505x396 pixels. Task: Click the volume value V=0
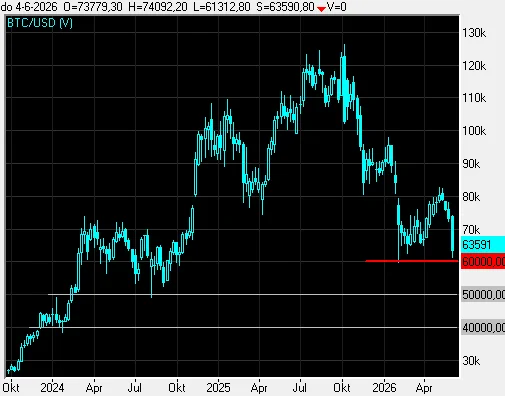337,7
